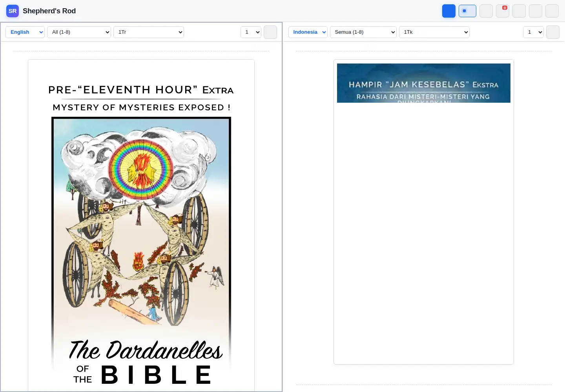Screen dimensions: 565x392
Task: Click the Shepherd's Rod app title
Action: click(x=49, y=11)
